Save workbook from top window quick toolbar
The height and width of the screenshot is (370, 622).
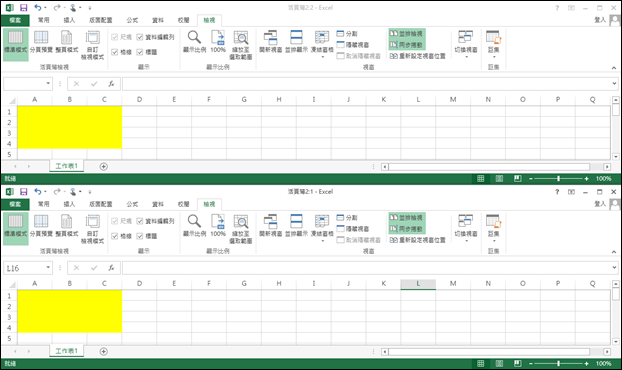click(x=24, y=8)
